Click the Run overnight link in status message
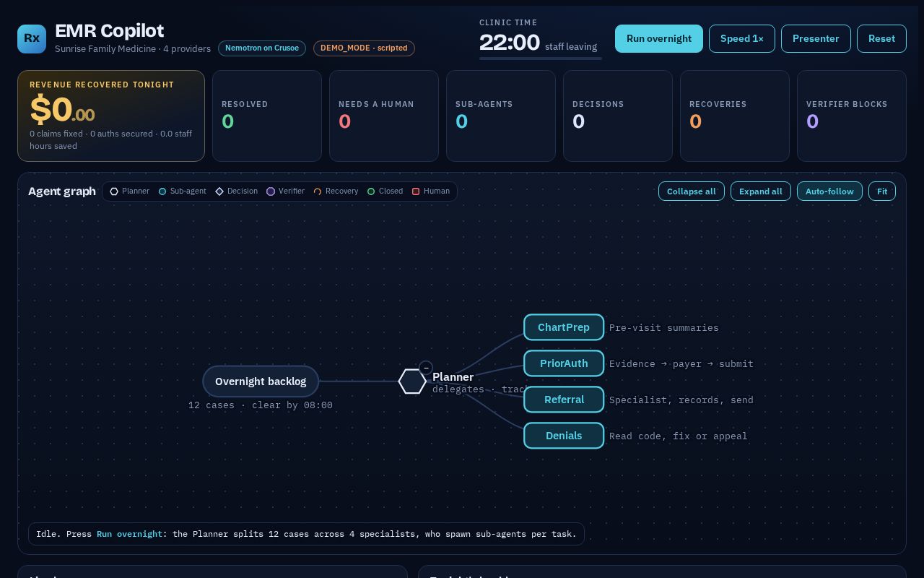924x578 pixels. (130, 535)
